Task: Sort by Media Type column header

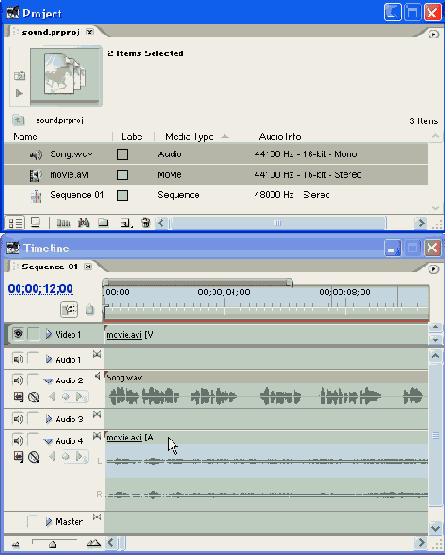Action: 189,137
